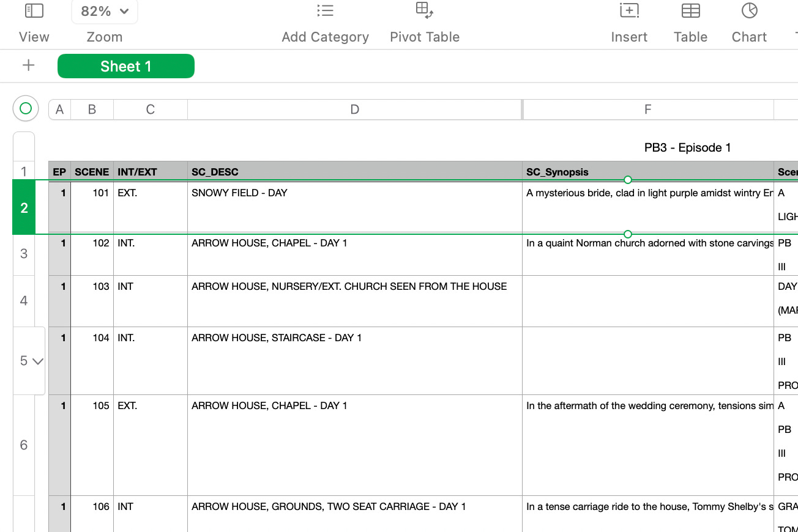Select the INT. cell in scene 102 row
The height and width of the screenshot is (532, 798).
[151, 254]
